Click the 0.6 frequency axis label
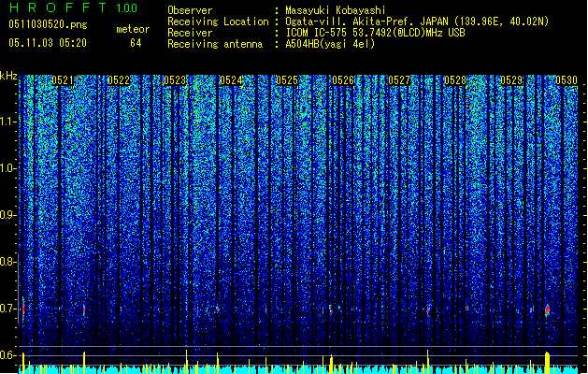The image size is (588, 374). 7,355
